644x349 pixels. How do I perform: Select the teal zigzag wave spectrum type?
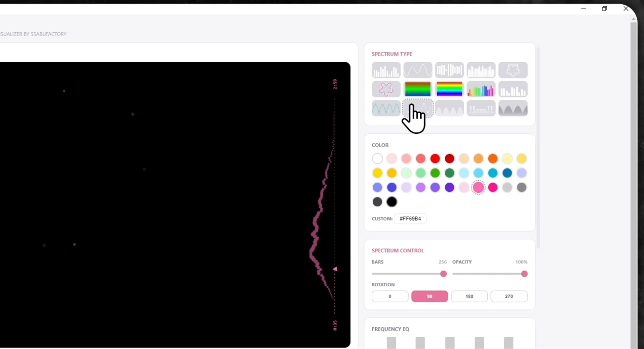point(386,108)
